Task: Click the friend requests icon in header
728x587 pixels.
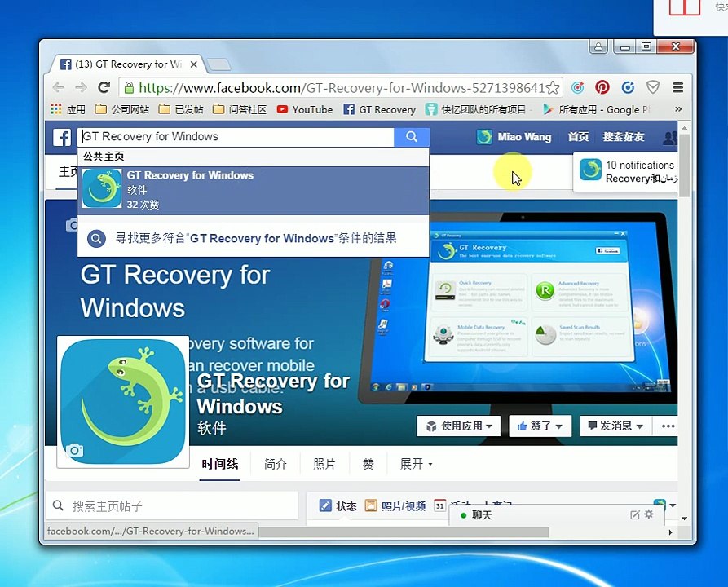Action: (670, 138)
